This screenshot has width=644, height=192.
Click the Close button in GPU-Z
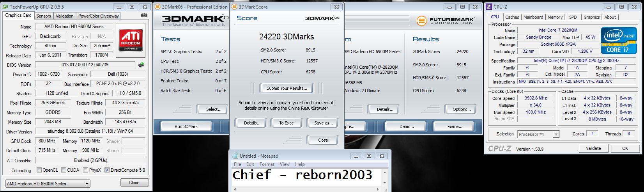pyautogui.click(x=134, y=183)
